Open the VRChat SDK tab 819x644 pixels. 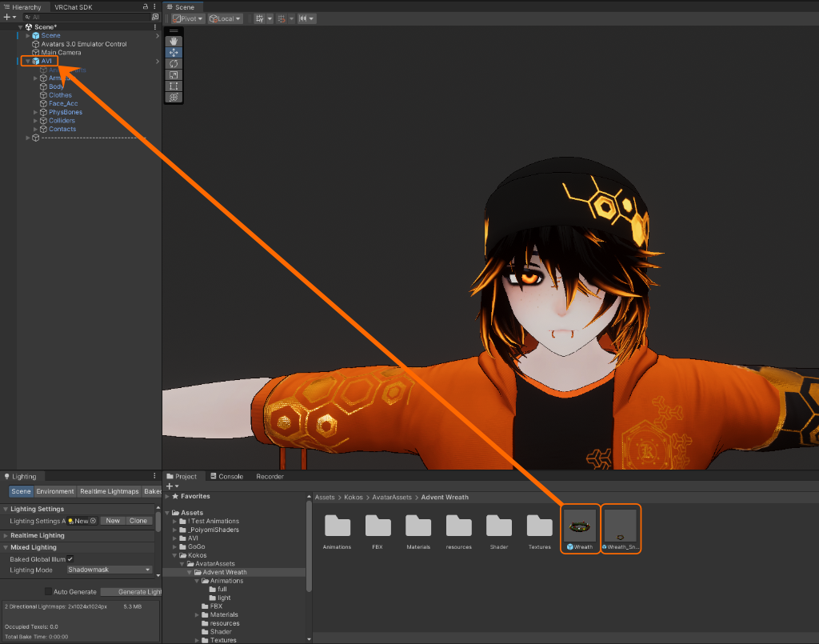74,7
